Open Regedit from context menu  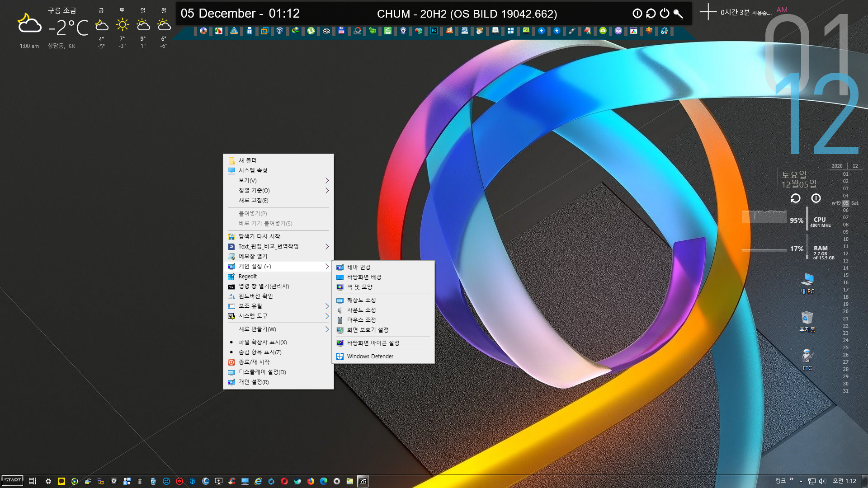[x=278, y=276]
